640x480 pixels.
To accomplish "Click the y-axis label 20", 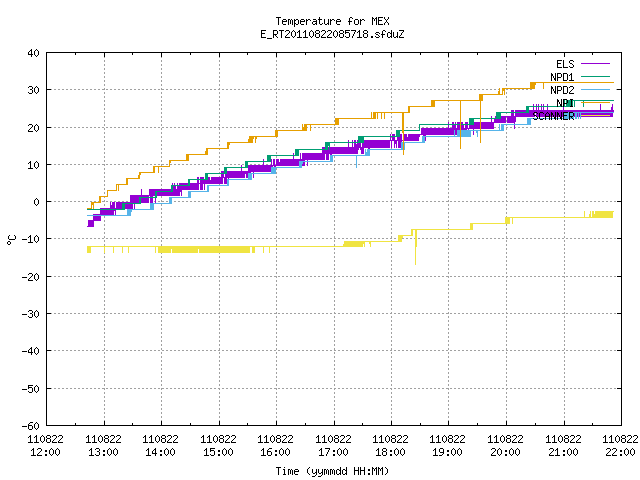I will pyautogui.click(x=33, y=128).
